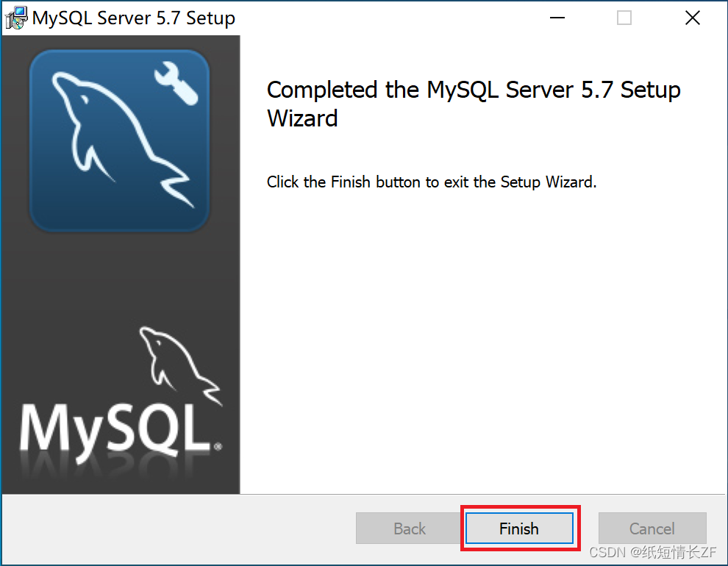Click the 'MySQL Server 5.7 Setup' title text
This screenshot has width=728, height=566.
point(134,18)
